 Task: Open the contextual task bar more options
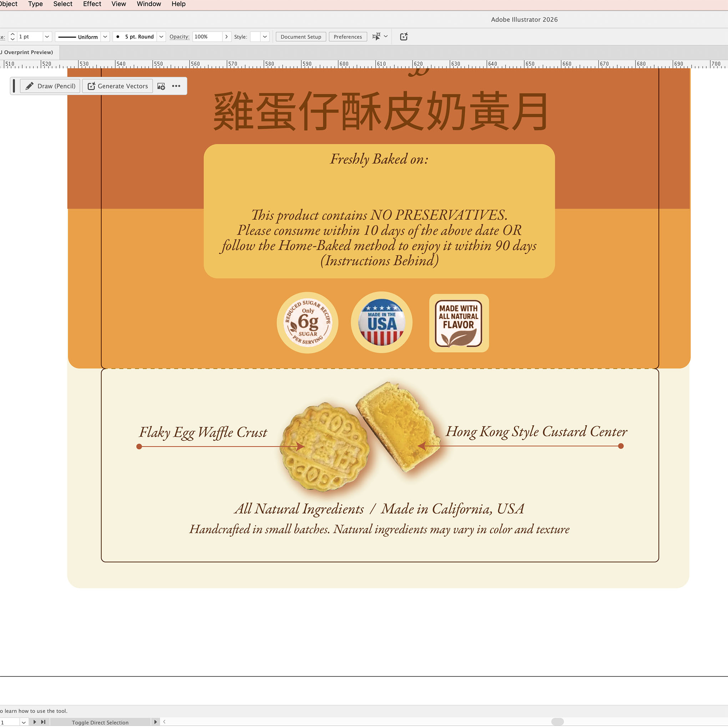point(176,86)
